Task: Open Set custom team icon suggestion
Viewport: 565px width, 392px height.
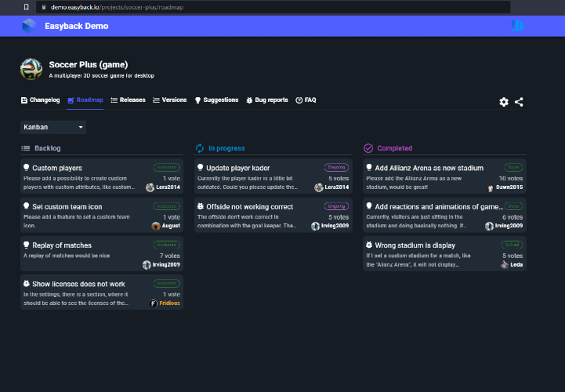Action: pos(67,207)
